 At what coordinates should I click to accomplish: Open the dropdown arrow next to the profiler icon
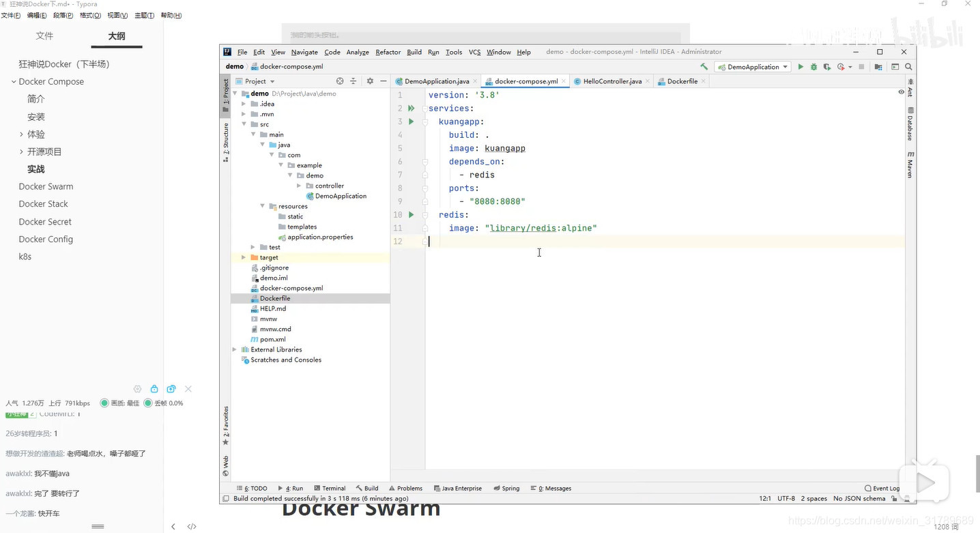coord(850,67)
